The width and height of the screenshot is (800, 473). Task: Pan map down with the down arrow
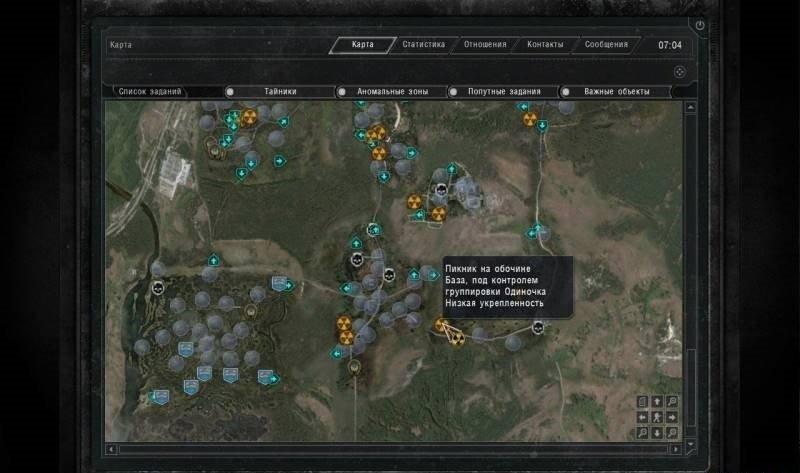[657, 433]
